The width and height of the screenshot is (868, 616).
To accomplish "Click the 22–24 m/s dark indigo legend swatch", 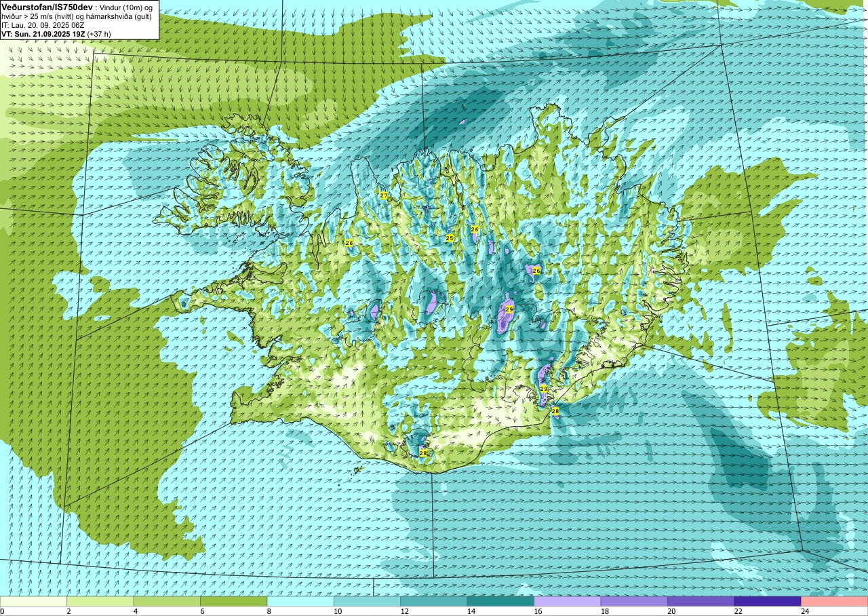I will click(768, 601).
